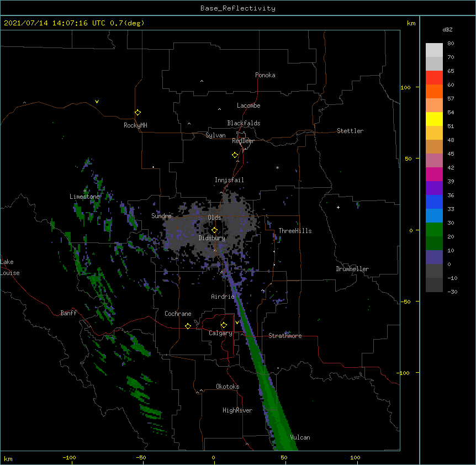Click the Okotoks label
Screen dimensions: 476x465
pyautogui.click(x=228, y=387)
